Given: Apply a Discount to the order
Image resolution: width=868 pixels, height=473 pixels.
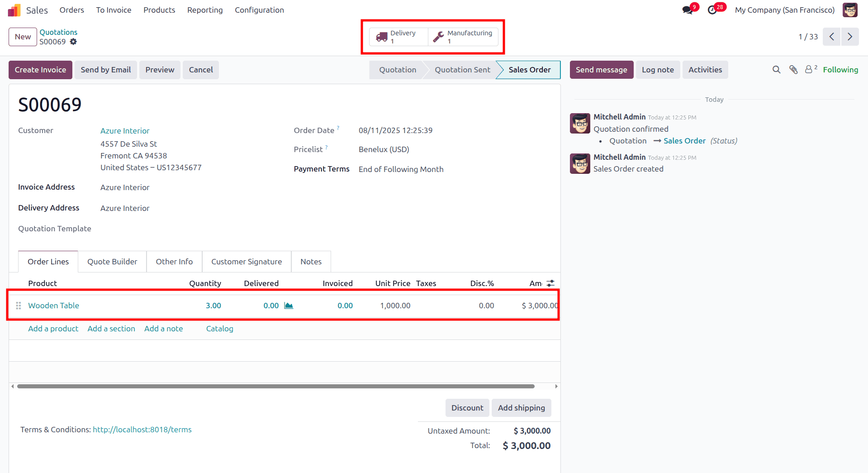Looking at the screenshot, I should 467,408.
